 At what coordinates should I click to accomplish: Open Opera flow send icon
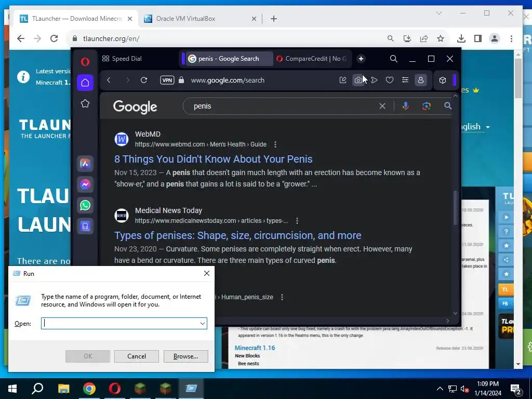click(x=374, y=80)
